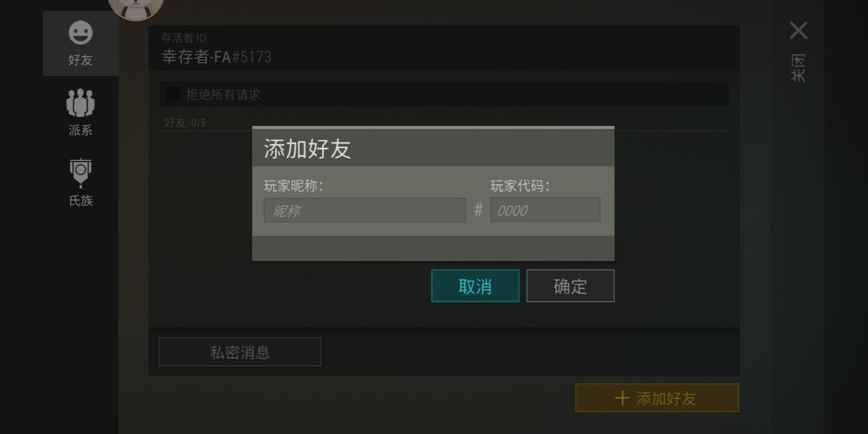Click the 添加好友 dialog title bar
Screen dimensions: 868x434
433,148
